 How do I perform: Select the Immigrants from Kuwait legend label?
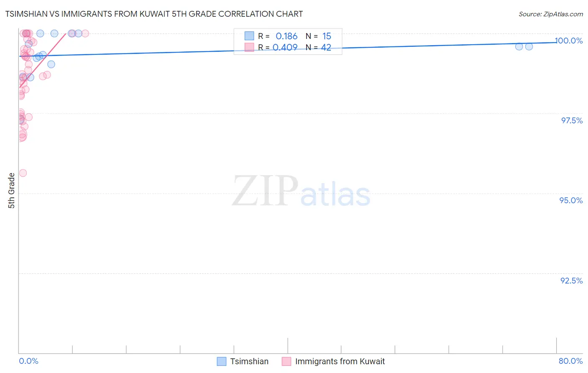(340, 361)
